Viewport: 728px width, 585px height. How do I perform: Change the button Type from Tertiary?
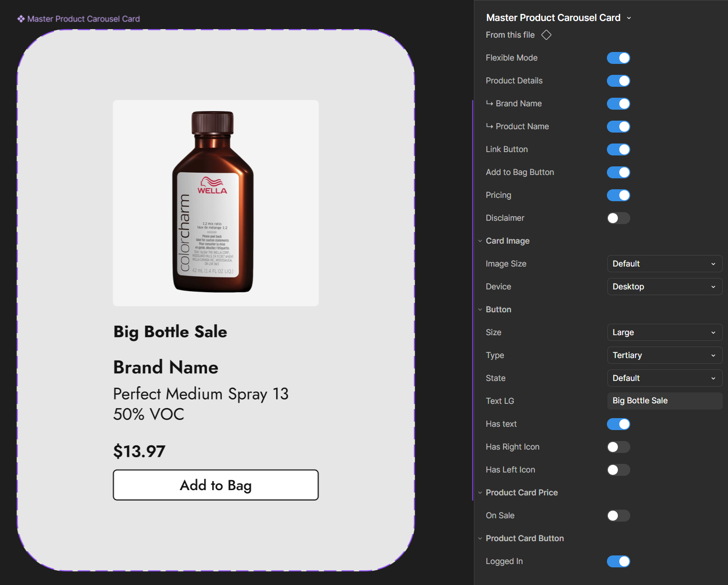[664, 356]
